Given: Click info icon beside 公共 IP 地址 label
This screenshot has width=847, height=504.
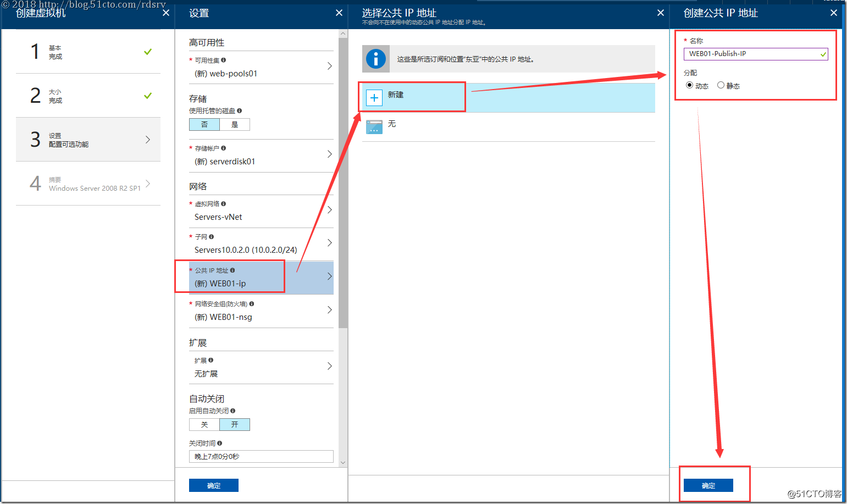Looking at the screenshot, I should pyautogui.click(x=232, y=270).
